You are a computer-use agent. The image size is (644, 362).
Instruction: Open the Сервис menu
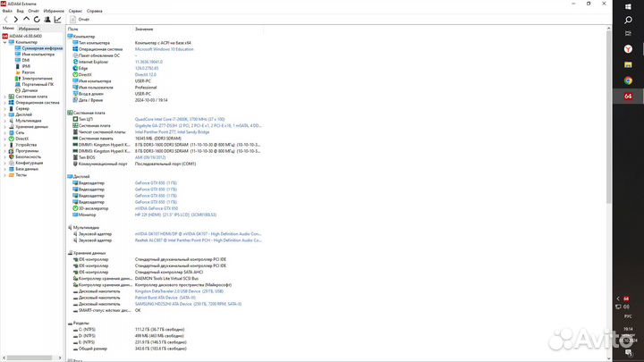pos(75,11)
